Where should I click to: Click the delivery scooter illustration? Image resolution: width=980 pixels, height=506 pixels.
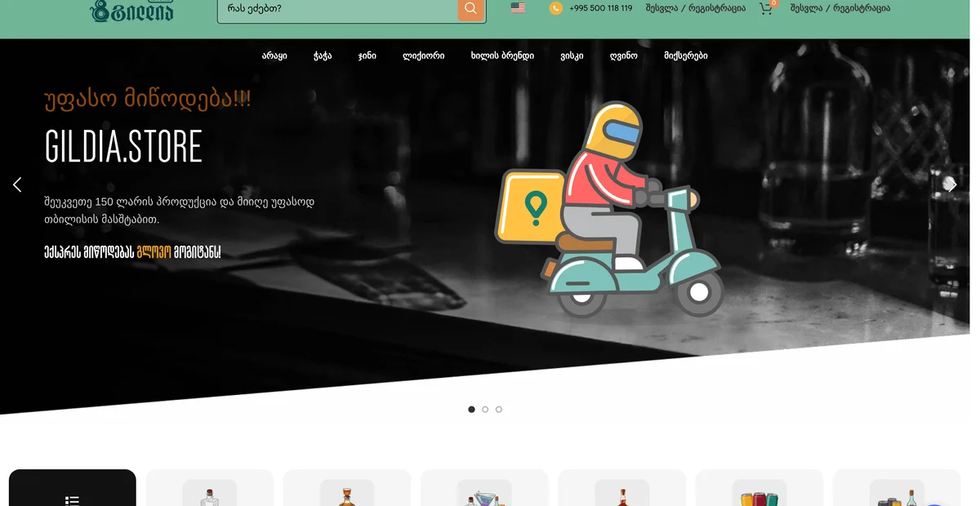click(x=608, y=209)
